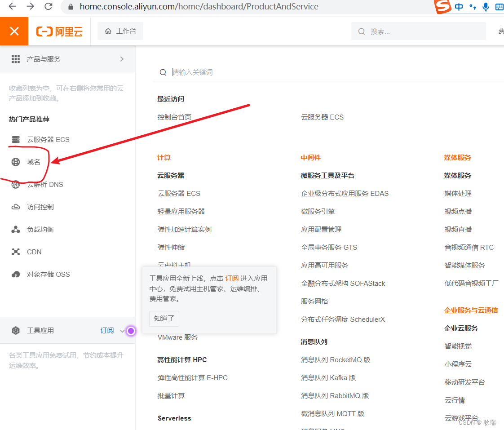
Task: Open 弹性伸缩 link
Action: [x=171, y=248]
